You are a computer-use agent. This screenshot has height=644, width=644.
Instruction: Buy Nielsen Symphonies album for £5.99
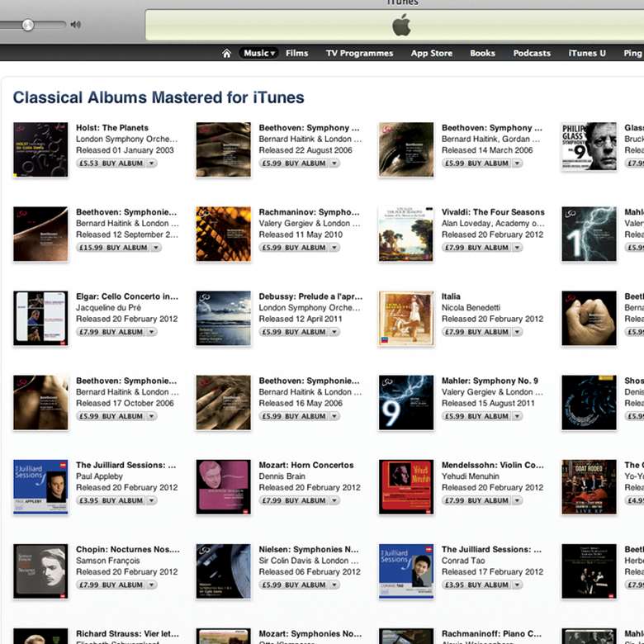pos(294,585)
